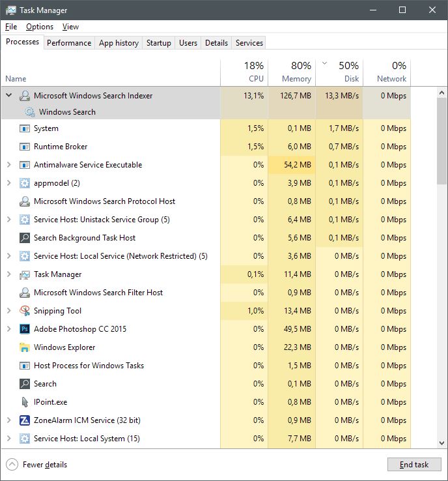This screenshot has height=481, width=448.
Task: Expand the Snipping Tool process
Action: (x=9, y=311)
